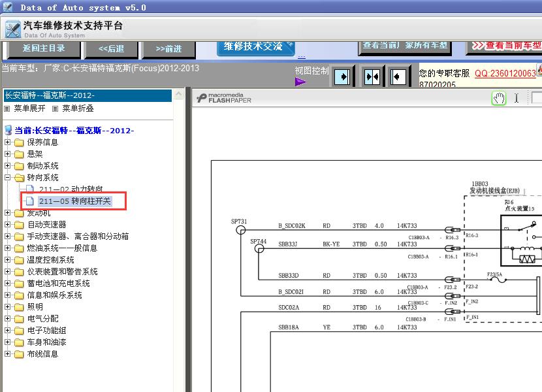Click the Macromedia FlashPaper logo

[x=224, y=98]
